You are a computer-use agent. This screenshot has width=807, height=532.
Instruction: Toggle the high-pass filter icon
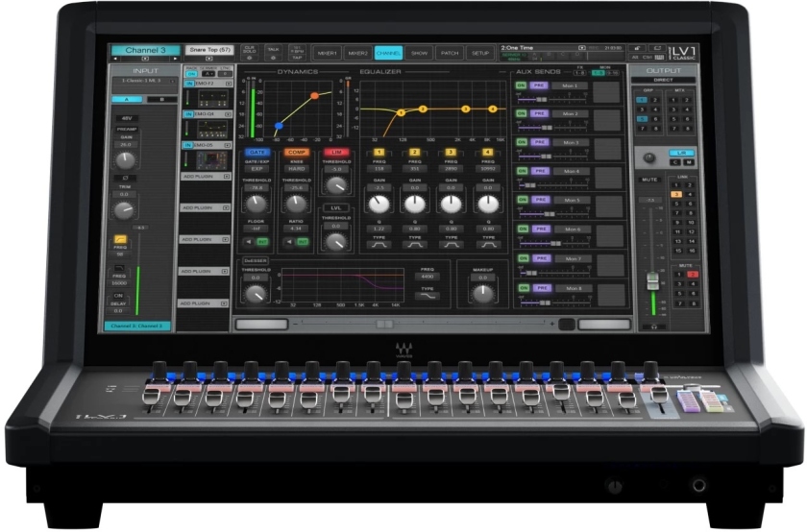coord(120,240)
